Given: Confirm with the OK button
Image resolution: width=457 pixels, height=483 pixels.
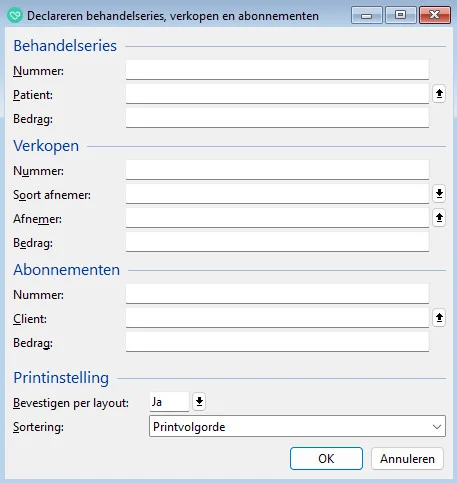Looking at the screenshot, I should (x=326, y=459).
